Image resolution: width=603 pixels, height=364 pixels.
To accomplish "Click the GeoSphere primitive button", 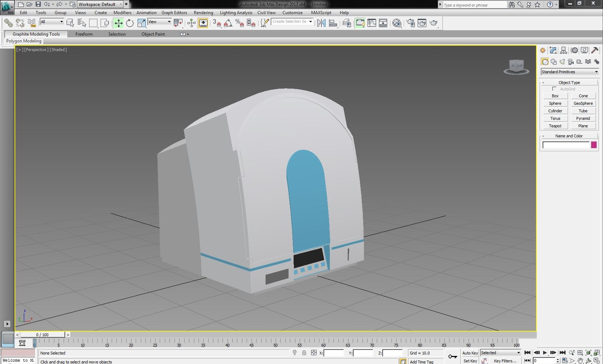I will tap(583, 103).
